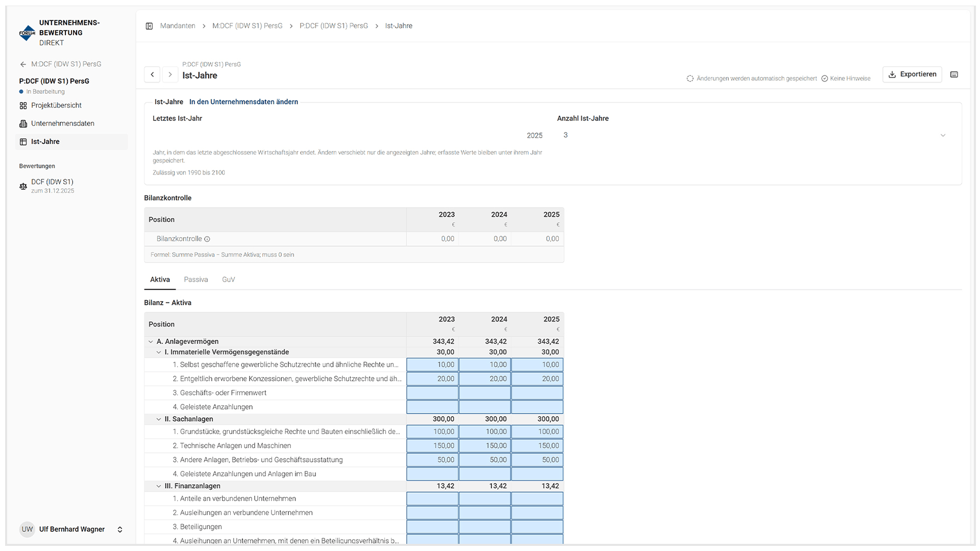The width and height of the screenshot is (980, 551).
Task: Click empty 2025 cell for Geschäfts- oder Firmenwert
Action: pyautogui.click(x=537, y=393)
